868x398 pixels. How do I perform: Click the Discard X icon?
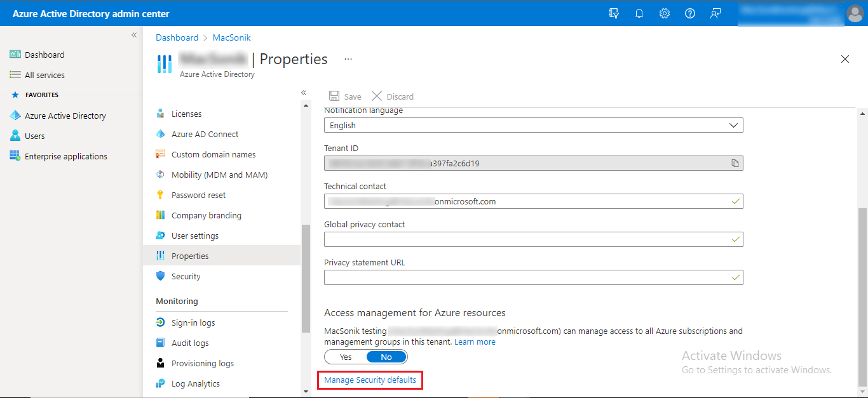click(x=377, y=96)
